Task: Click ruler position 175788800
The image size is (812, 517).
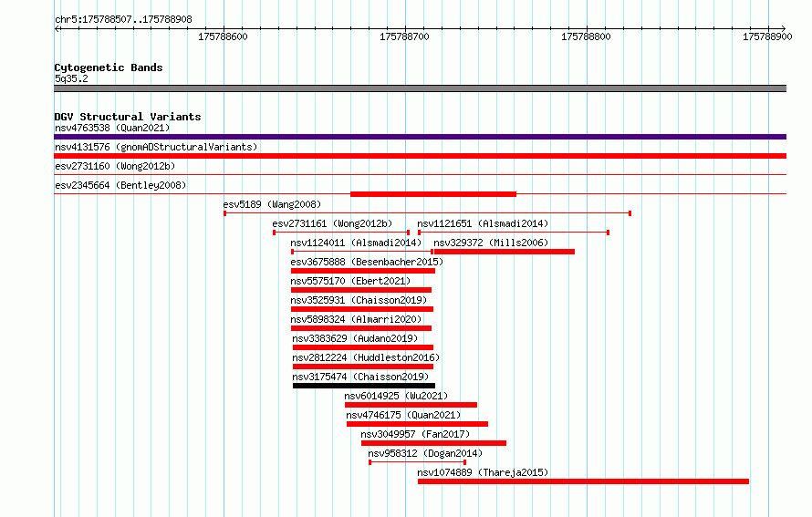Action: point(587,36)
